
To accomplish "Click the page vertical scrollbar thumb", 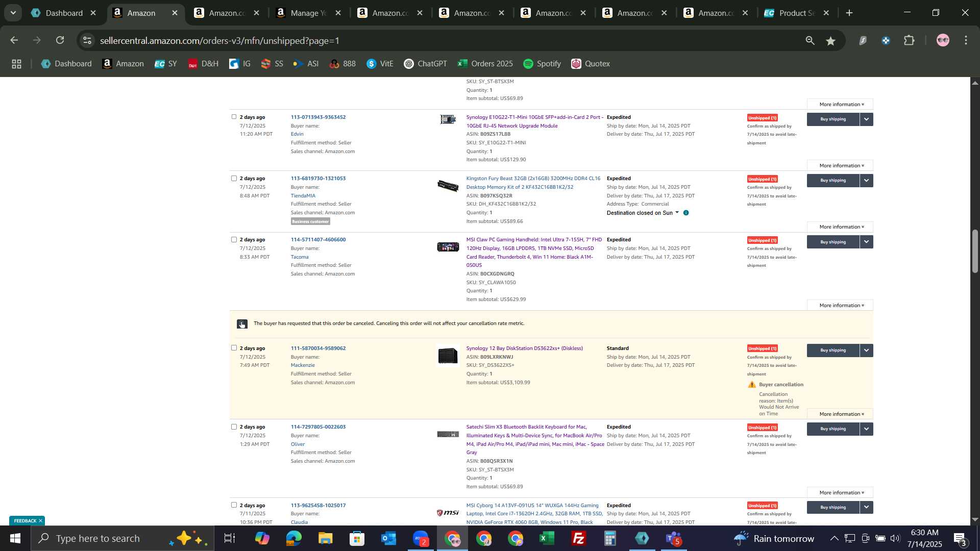I will [x=974, y=251].
